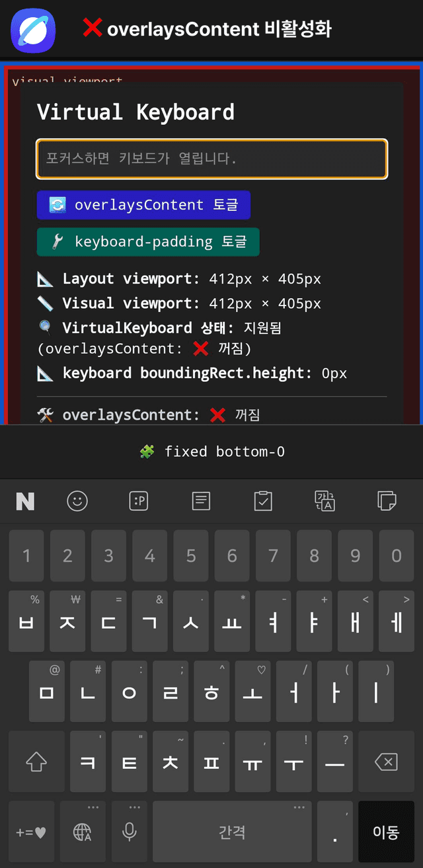
Task: Tap the 간격 space bar
Action: tap(232, 832)
